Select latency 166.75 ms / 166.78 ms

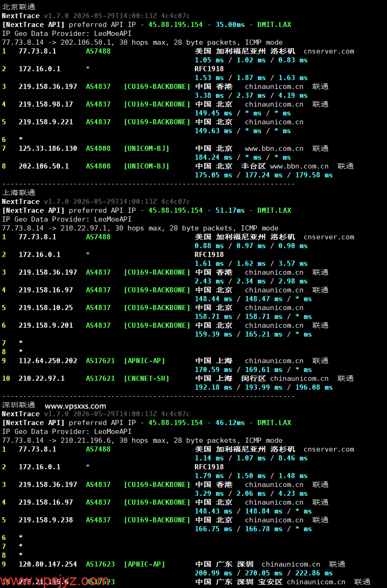238,529
